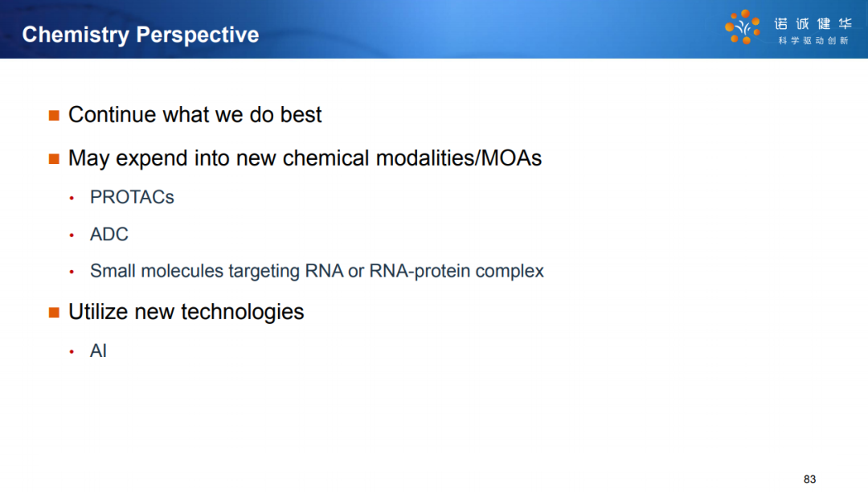Select the 'Chemistry Perspective' slide title
Screen dimensions: 868x492
tap(141, 35)
